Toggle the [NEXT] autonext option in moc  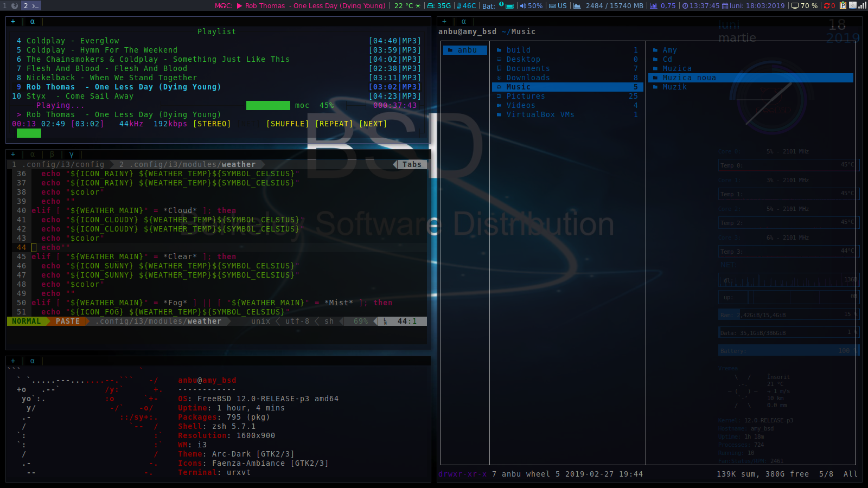click(x=373, y=124)
